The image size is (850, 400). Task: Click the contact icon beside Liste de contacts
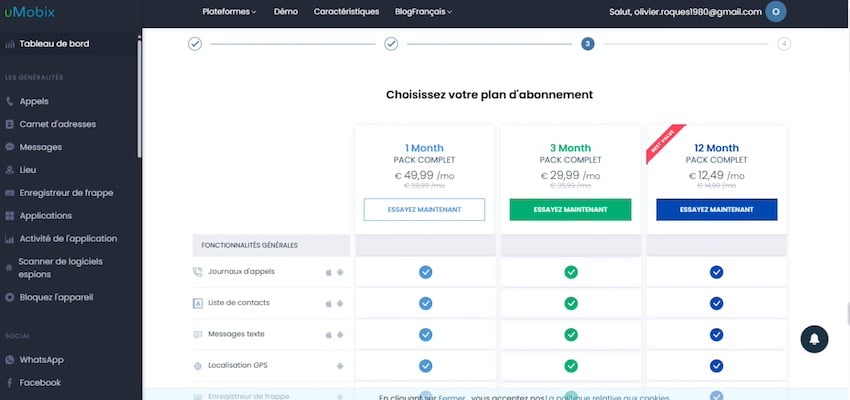pos(197,304)
